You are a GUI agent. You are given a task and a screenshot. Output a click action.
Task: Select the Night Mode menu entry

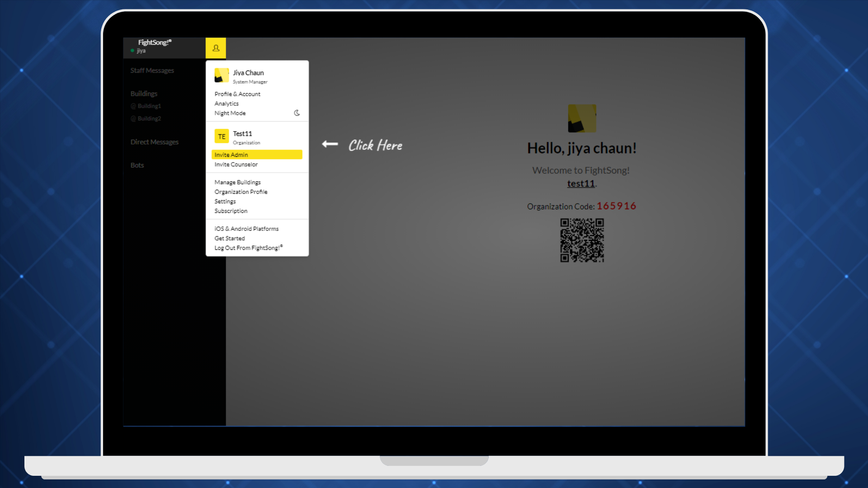[230, 113]
